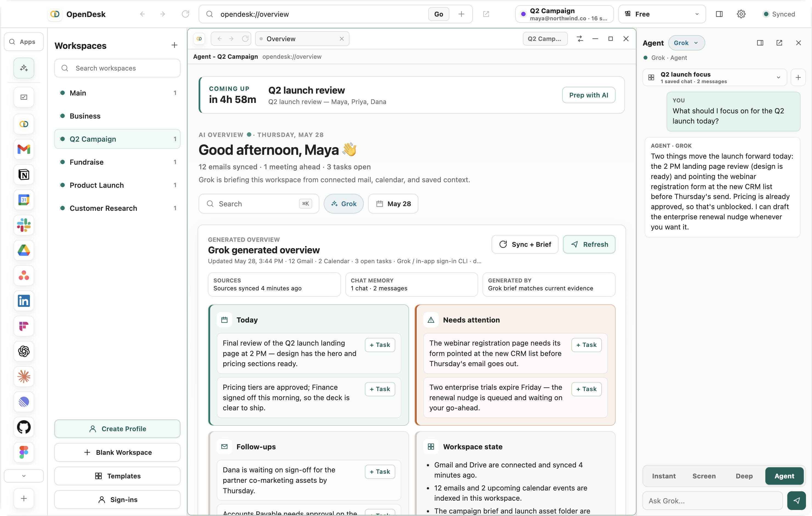Select the Business workspace
812x516 pixels.
click(117, 116)
